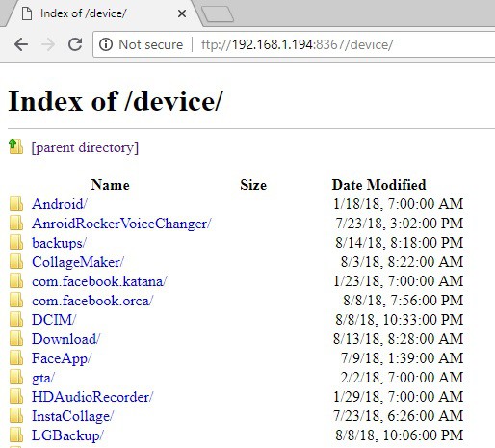The width and height of the screenshot is (495, 448).
Task: Open a new browser tab
Action: 218,14
